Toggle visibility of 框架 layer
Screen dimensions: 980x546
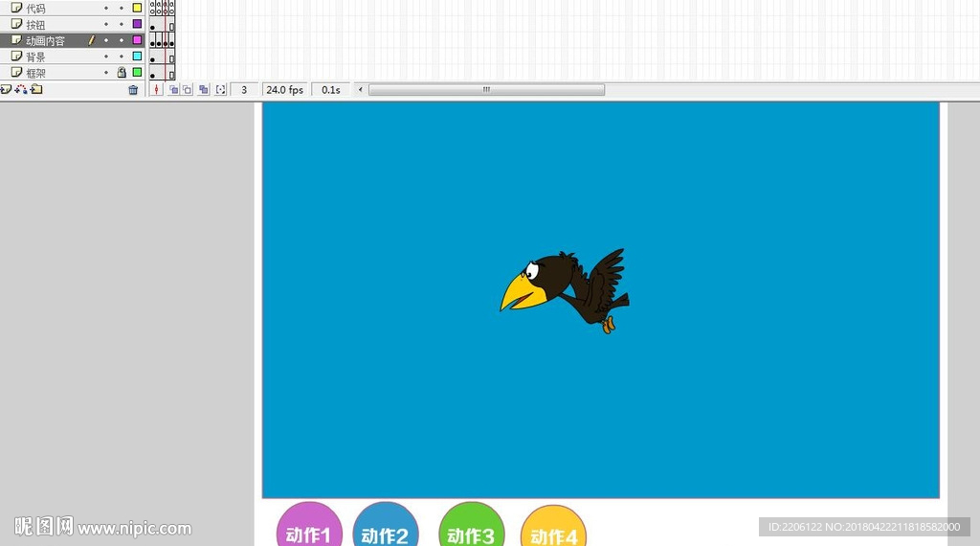pos(105,73)
